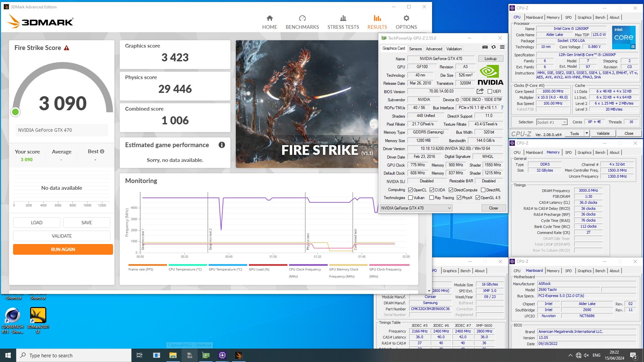This screenshot has width=644, height=362.
Task: Click the orange RUN AGAIN button
Action: tap(63, 249)
